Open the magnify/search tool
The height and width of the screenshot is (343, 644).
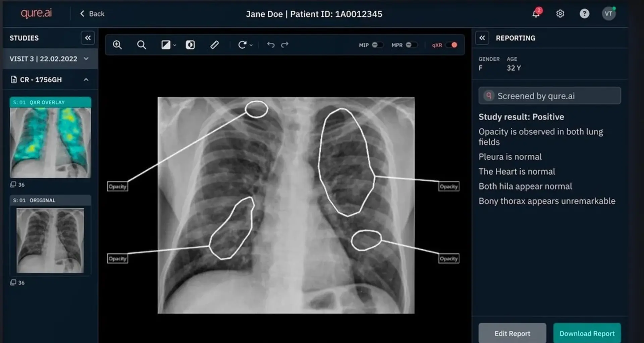(x=141, y=45)
